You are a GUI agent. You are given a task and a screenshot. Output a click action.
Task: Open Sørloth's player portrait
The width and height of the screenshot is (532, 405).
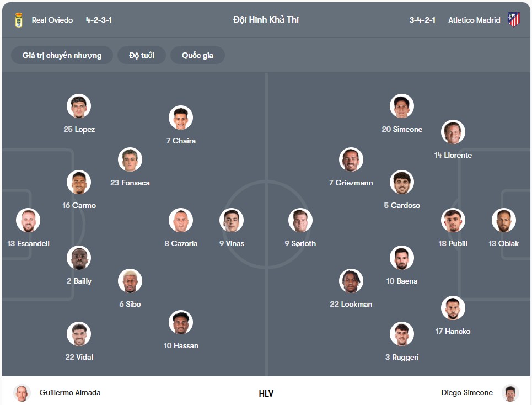click(300, 220)
